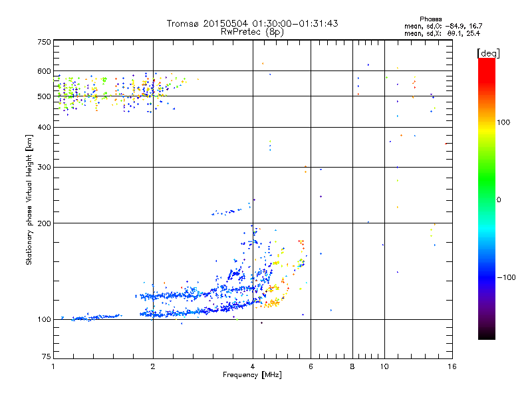
Task: Click the 'Stationary phase Virtual Height [km]' axis label
Action: 29,200
